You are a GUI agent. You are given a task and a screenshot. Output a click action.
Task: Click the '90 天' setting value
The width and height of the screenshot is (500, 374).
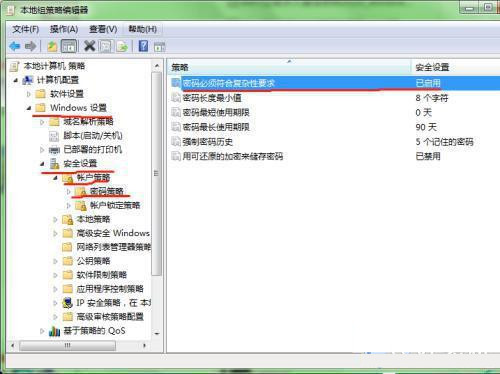[x=426, y=127]
